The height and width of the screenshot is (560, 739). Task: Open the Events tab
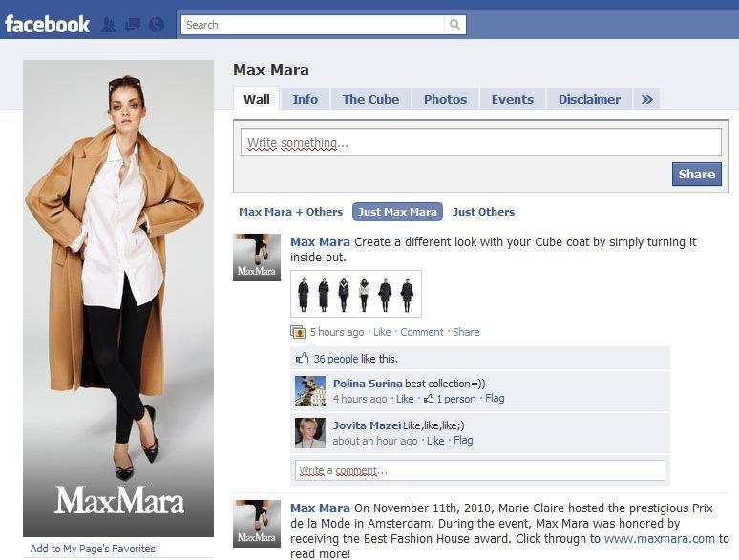[x=513, y=99]
